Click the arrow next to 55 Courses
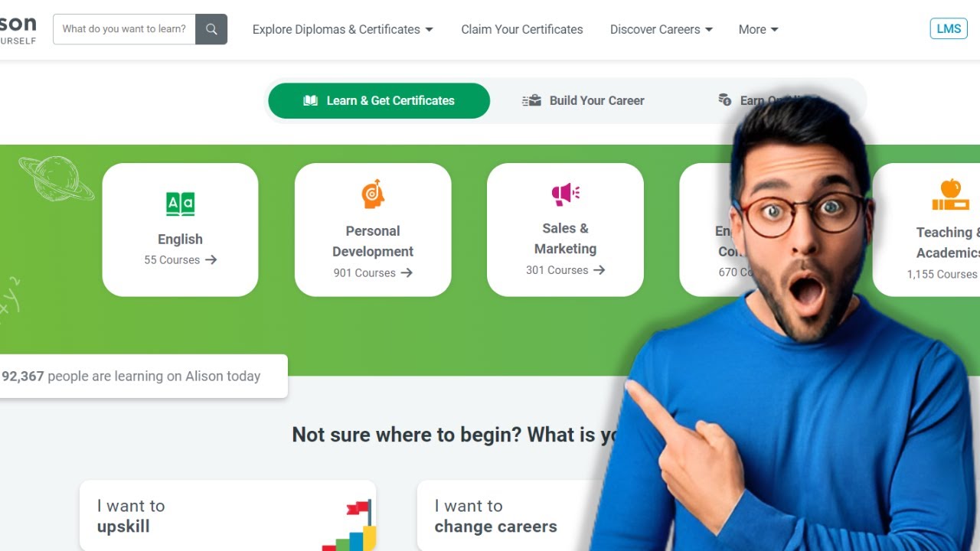This screenshot has width=980, height=551. tap(211, 260)
